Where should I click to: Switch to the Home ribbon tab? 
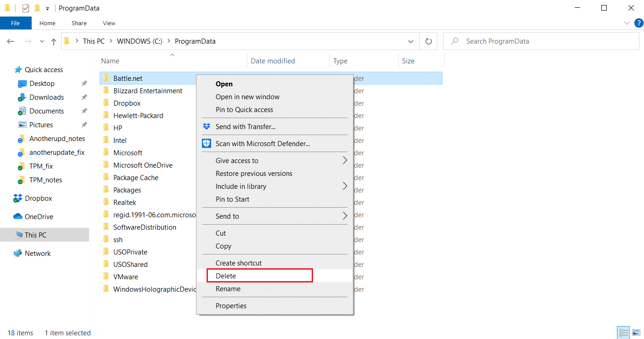pos(47,23)
